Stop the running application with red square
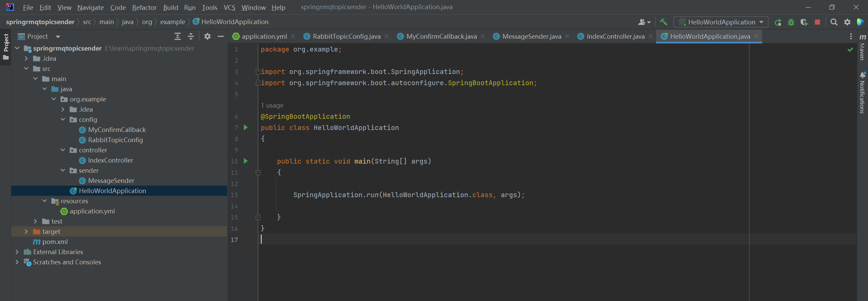The image size is (868, 301). (817, 22)
